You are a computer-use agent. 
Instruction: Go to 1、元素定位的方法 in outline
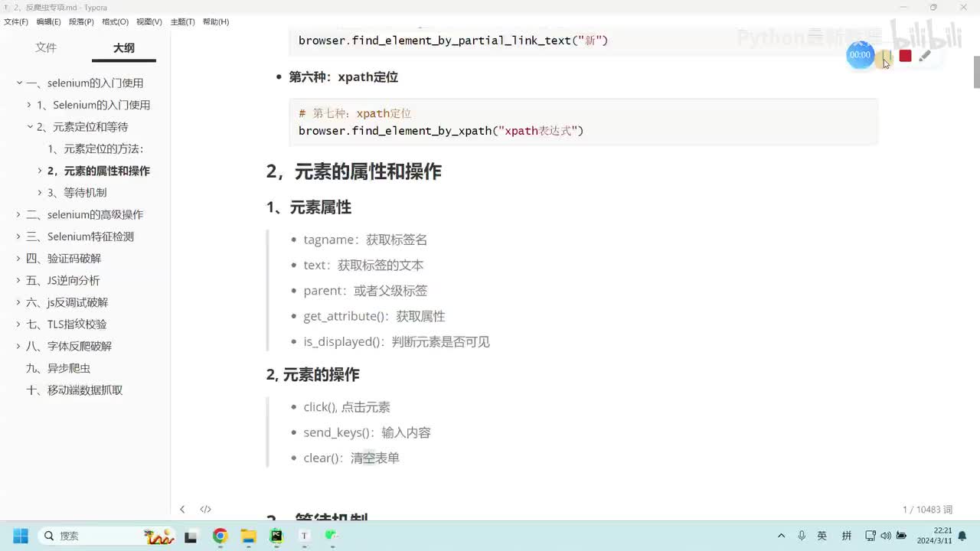[96, 148]
